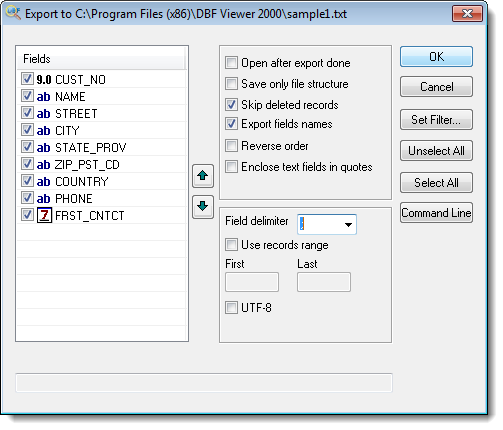
Task: Select the PHONE field name
Action: [74, 199]
